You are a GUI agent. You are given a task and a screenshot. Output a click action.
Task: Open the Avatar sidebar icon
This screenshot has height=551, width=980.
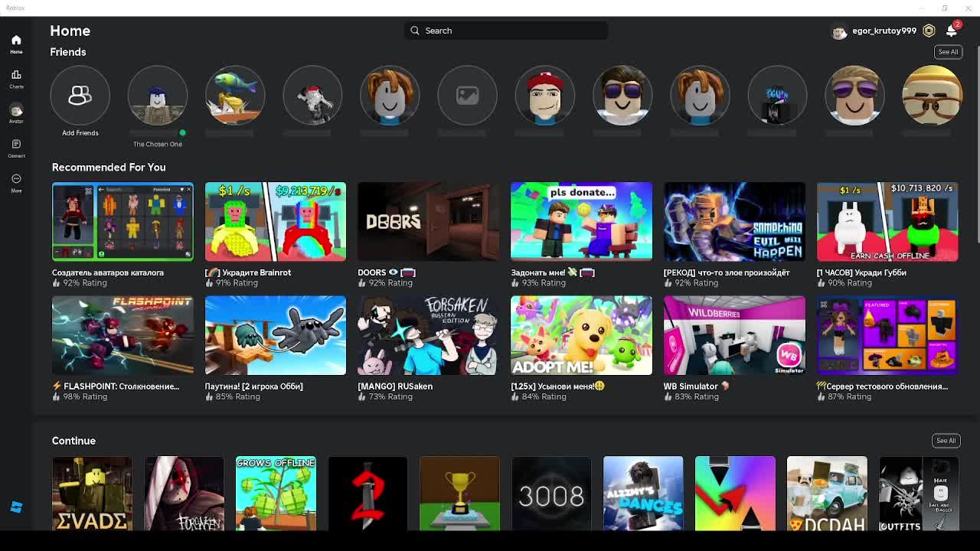point(16,113)
